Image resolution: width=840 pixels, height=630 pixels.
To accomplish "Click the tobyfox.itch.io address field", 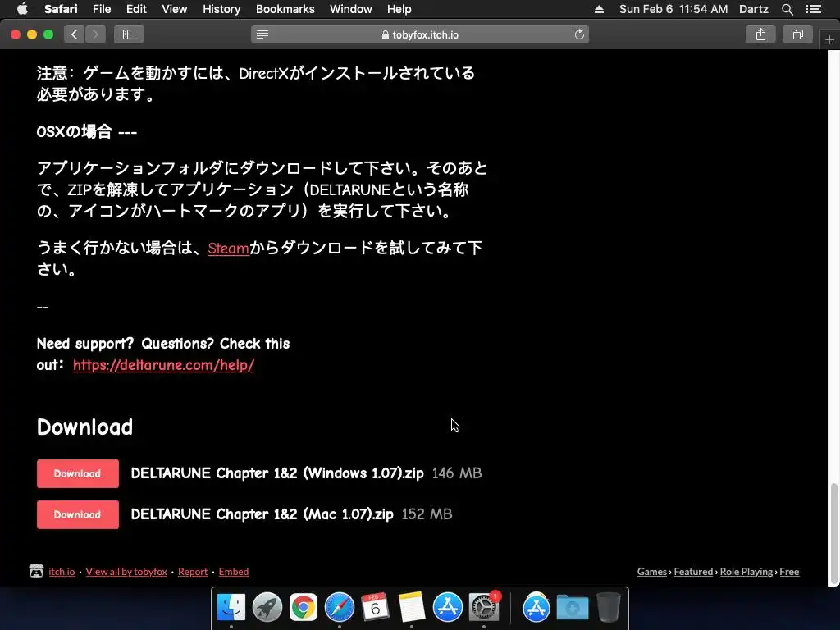I will (420, 34).
